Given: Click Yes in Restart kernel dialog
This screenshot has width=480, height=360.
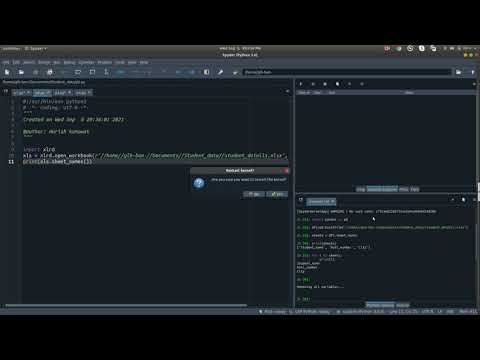Looking at the screenshot, I should tap(277, 194).
